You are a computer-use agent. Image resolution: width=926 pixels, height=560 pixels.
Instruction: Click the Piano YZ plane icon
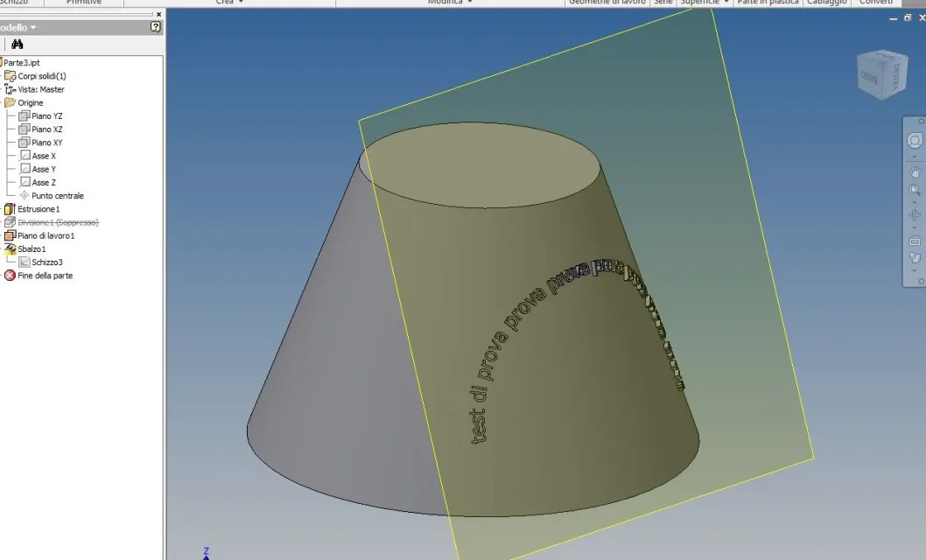(x=25, y=115)
